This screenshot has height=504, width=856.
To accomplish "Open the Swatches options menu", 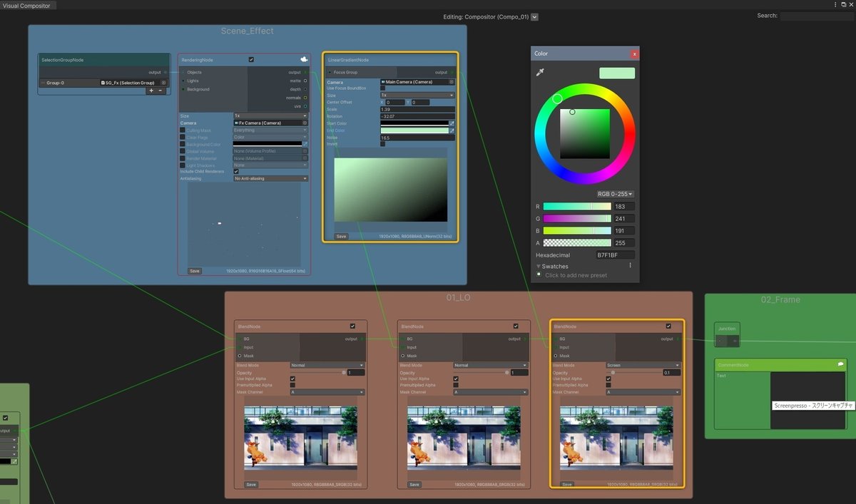I will point(630,265).
